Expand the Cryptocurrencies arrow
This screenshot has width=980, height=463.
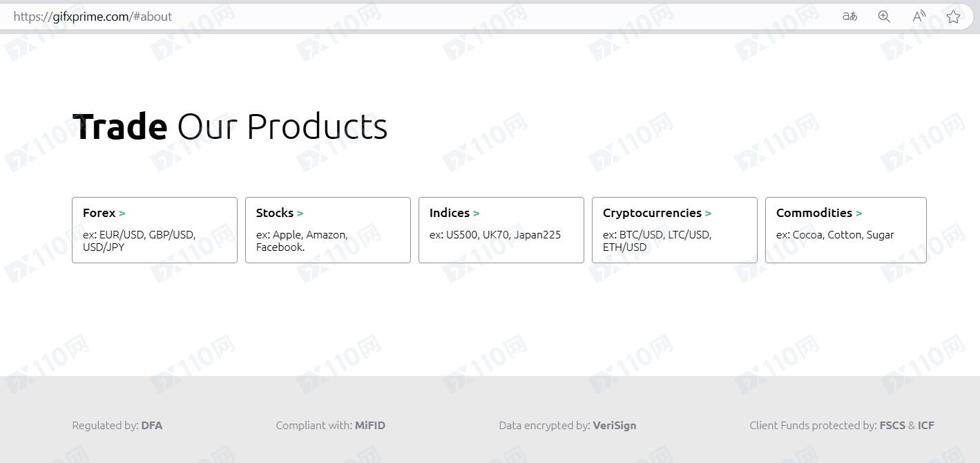pos(709,214)
